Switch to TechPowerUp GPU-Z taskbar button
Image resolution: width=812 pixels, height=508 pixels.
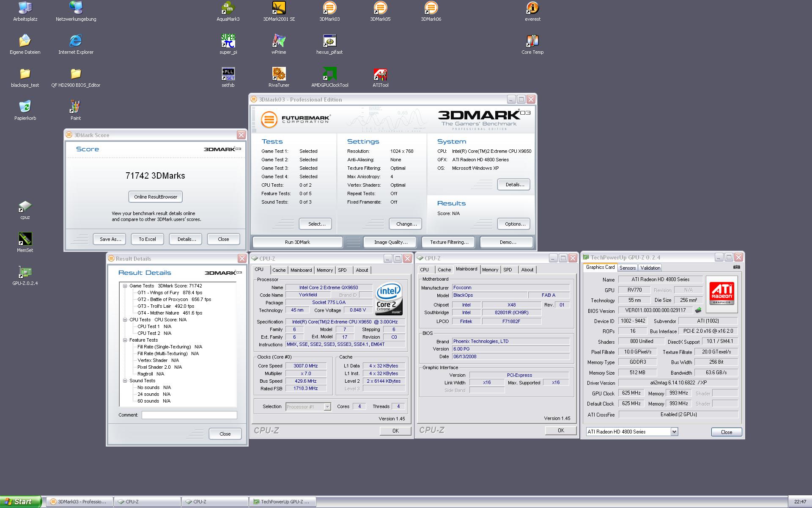pyautogui.click(x=283, y=502)
